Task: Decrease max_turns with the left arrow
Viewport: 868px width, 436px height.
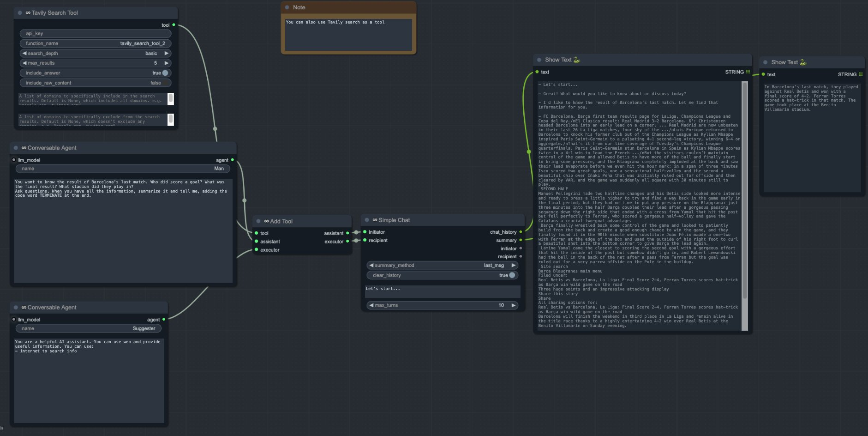Action: click(x=371, y=305)
